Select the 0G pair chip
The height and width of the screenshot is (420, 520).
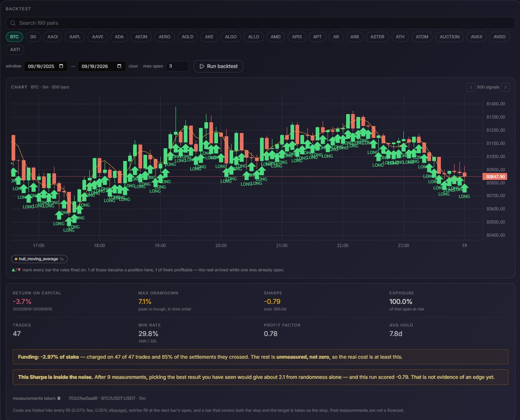[x=33, y=37]
